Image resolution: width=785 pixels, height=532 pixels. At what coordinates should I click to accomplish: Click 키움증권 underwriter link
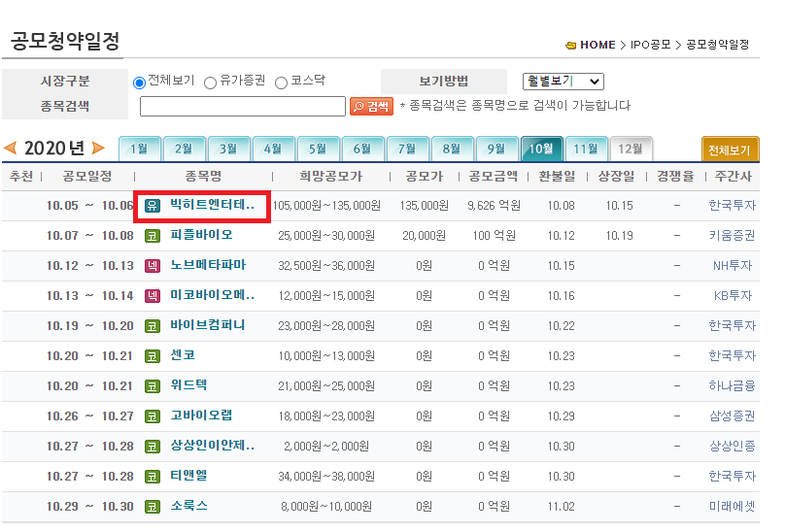732,236
